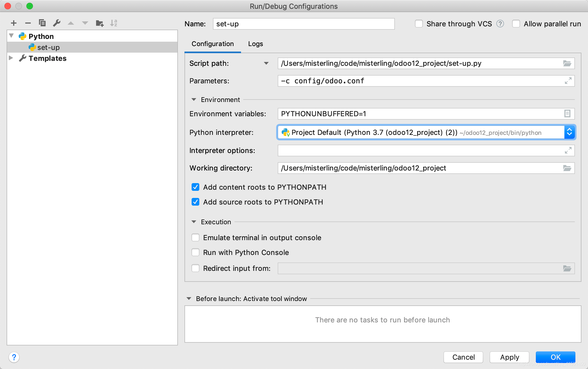Viewport: 588px width, 369px height.
Task: Browse for script path using the folder icon
Action: pos(567,64)
